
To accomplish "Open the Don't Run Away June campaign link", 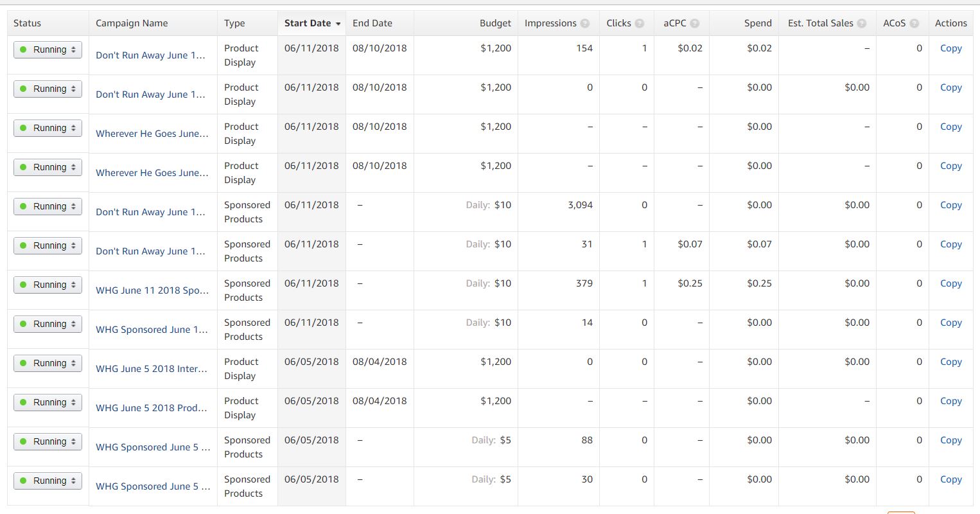I will point(152,55).
